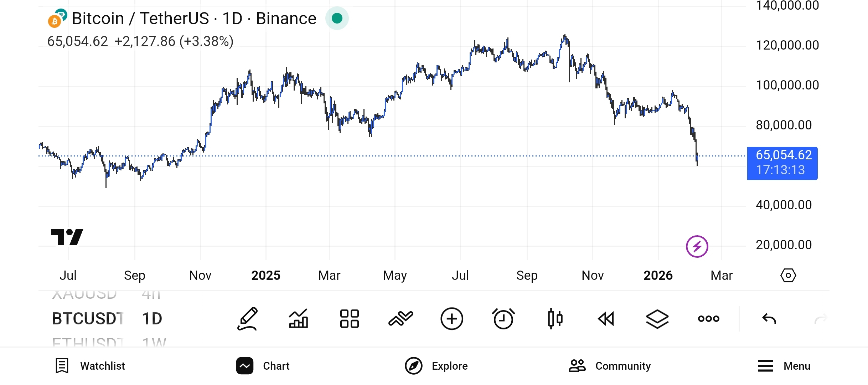The image size is (868, 385).
Task: Start bar replay with rewind icon
Action: (x=606, y=318)
